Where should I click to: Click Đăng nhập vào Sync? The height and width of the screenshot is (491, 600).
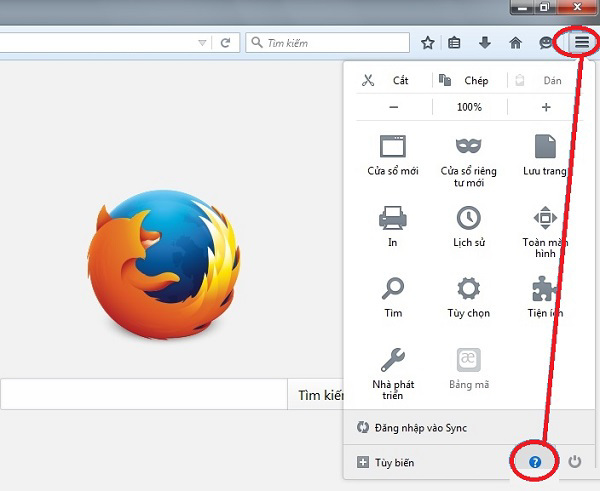tap(412, 428)
